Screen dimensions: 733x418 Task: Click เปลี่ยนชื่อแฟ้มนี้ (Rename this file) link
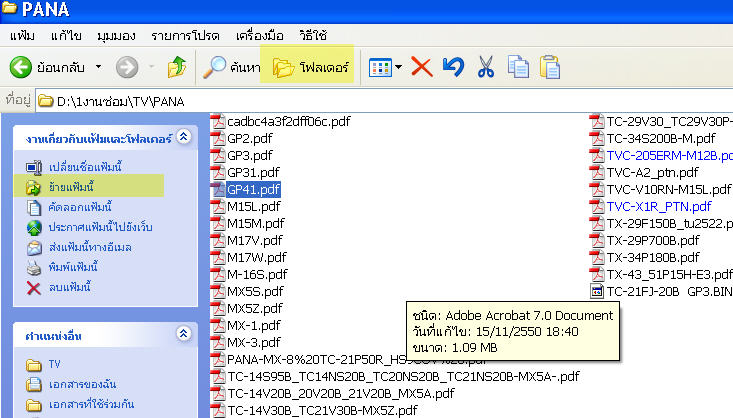pyautogui.click(x=85, y=167)
